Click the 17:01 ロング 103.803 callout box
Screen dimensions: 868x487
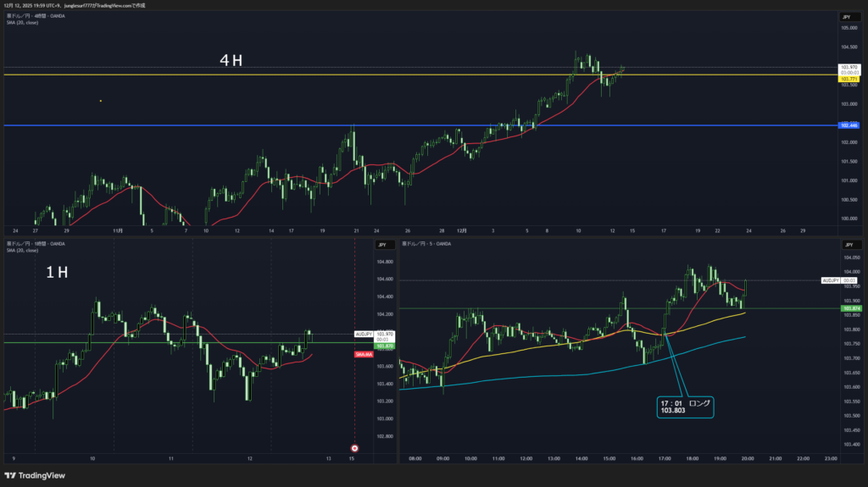coord(686,407)
